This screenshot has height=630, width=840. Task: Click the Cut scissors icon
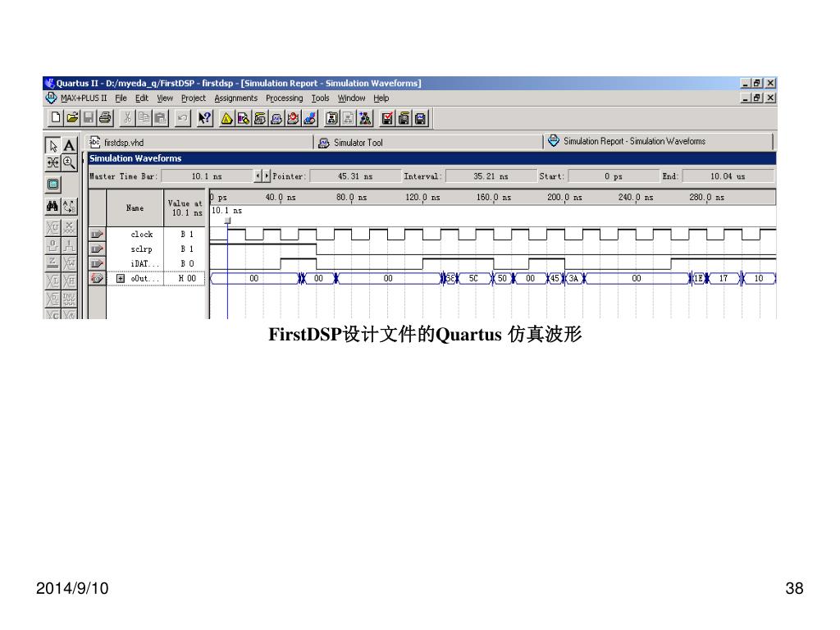point(127,118)
